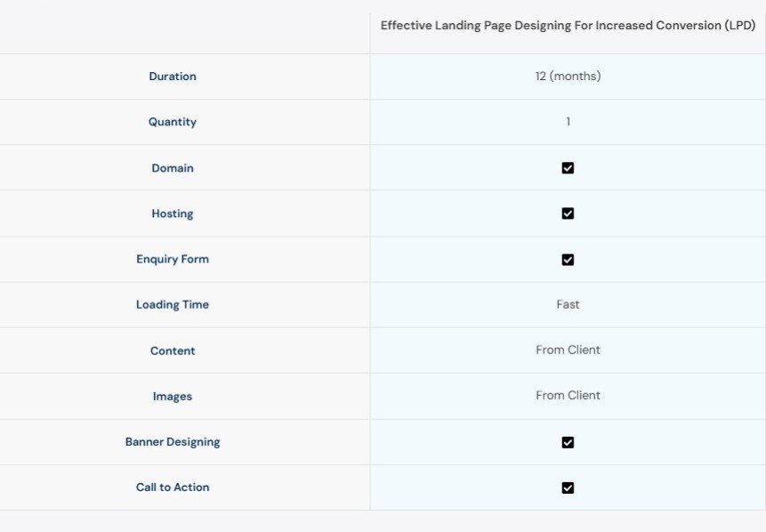Click the Banner Designing row label
The image size is (766, 532).
pyautogui.click(x=173, y=442)
